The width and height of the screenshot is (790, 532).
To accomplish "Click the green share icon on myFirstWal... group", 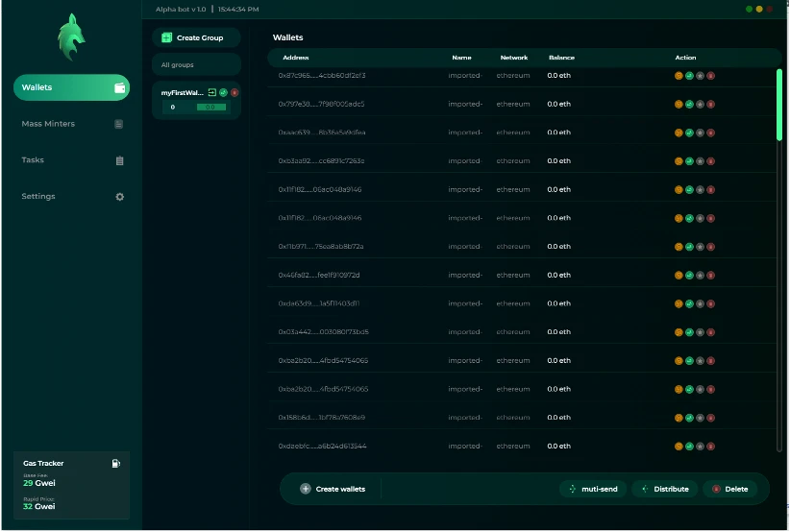I will 223,92.
